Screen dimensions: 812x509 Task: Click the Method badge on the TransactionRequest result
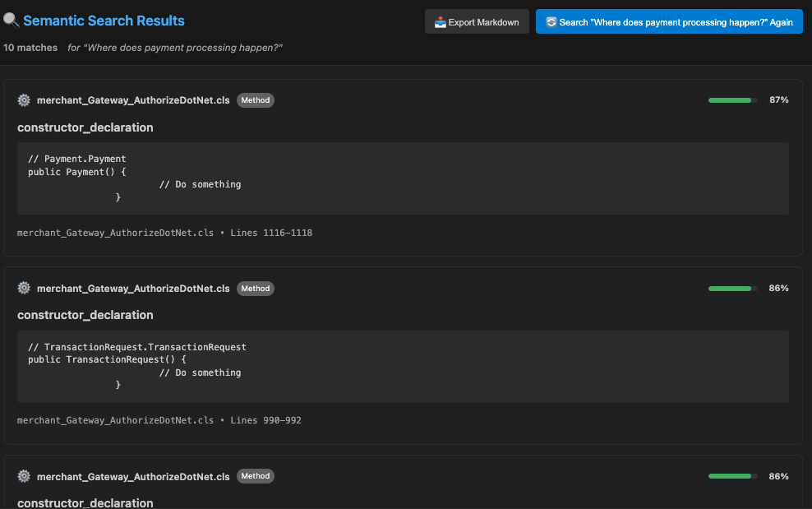pyautogui.click(x=255, y=289)
